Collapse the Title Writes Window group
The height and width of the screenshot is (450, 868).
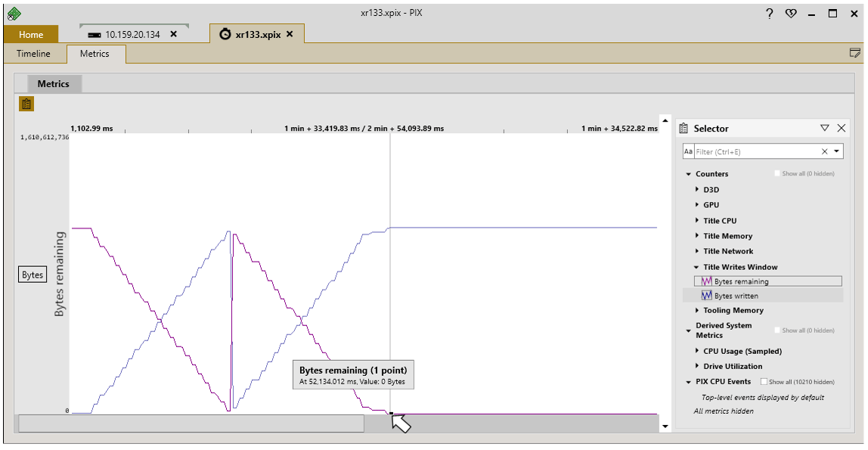(696, 267)
